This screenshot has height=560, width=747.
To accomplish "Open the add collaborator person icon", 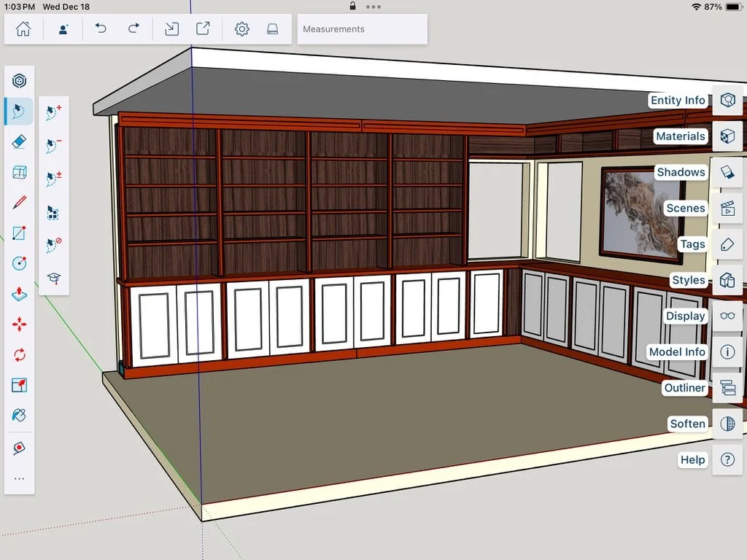I will pyautogui.click(x=63, y=29).
